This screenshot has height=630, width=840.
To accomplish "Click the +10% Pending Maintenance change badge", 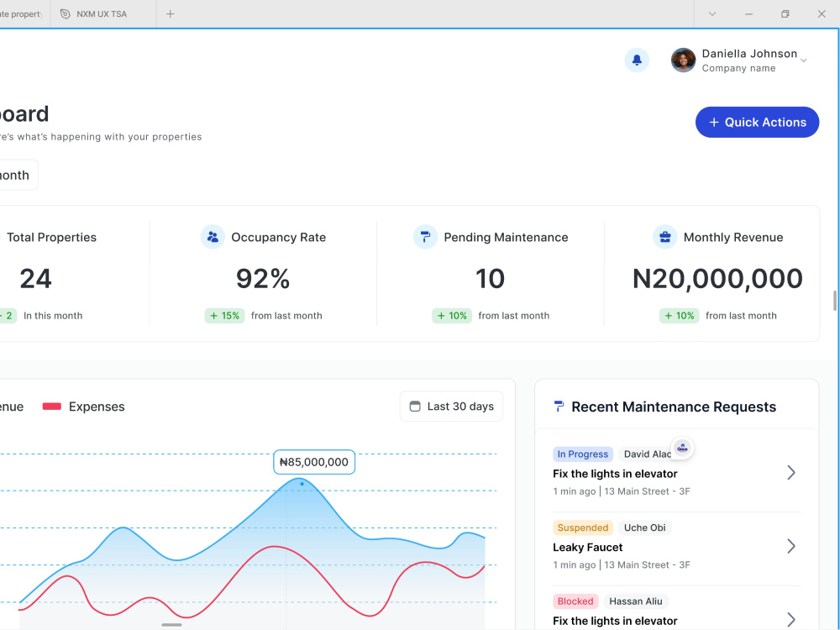I will pyautogui.click(x=452, y=316).
